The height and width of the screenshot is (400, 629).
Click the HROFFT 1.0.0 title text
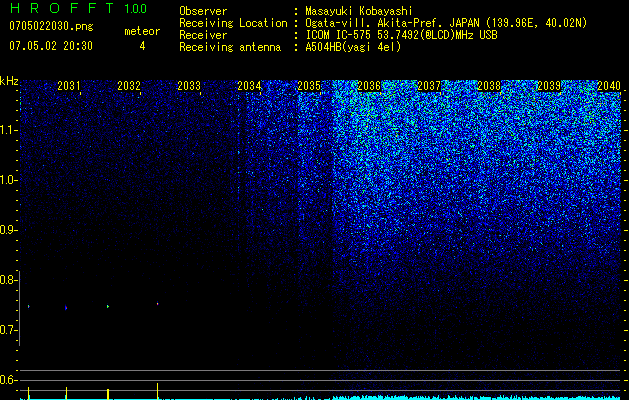click(78, 8)
